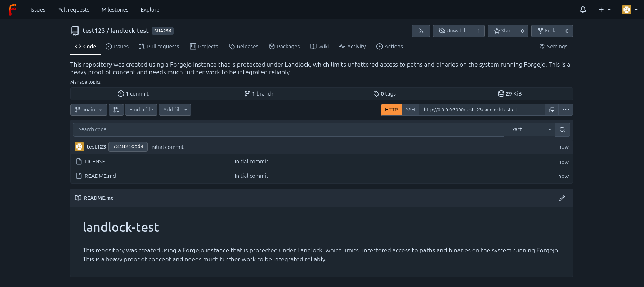
Task: Open the create new plus menu
Action: pyautogui.click(x=604, y=10)
